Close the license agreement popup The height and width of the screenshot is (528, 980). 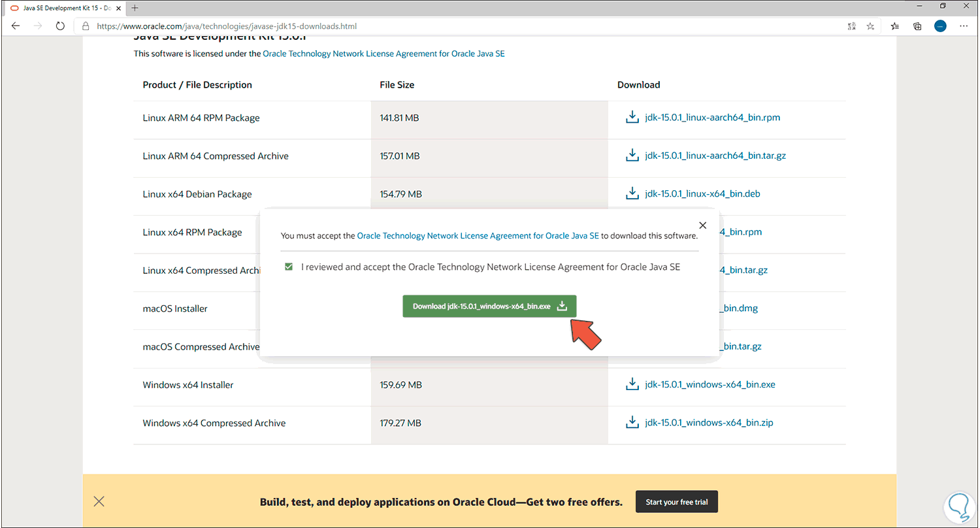pos(702,225)
